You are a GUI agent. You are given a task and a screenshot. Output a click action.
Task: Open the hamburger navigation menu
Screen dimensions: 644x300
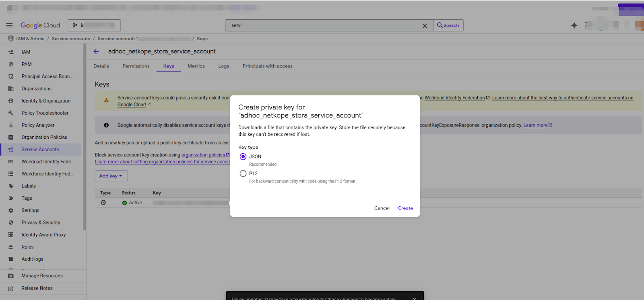click(9, 25)
